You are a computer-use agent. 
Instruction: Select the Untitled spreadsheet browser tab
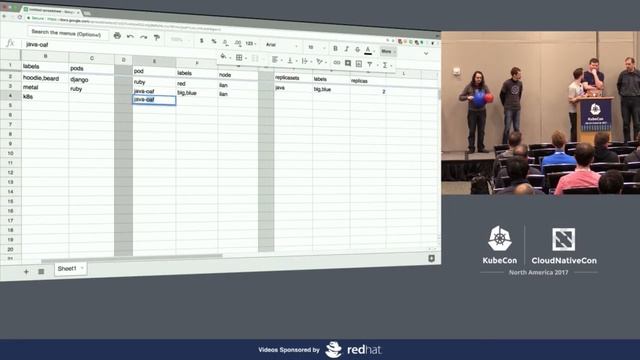(51, 11)
